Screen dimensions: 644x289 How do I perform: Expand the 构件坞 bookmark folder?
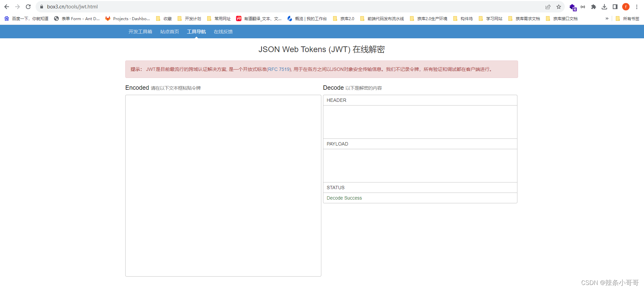coord(463,18)
